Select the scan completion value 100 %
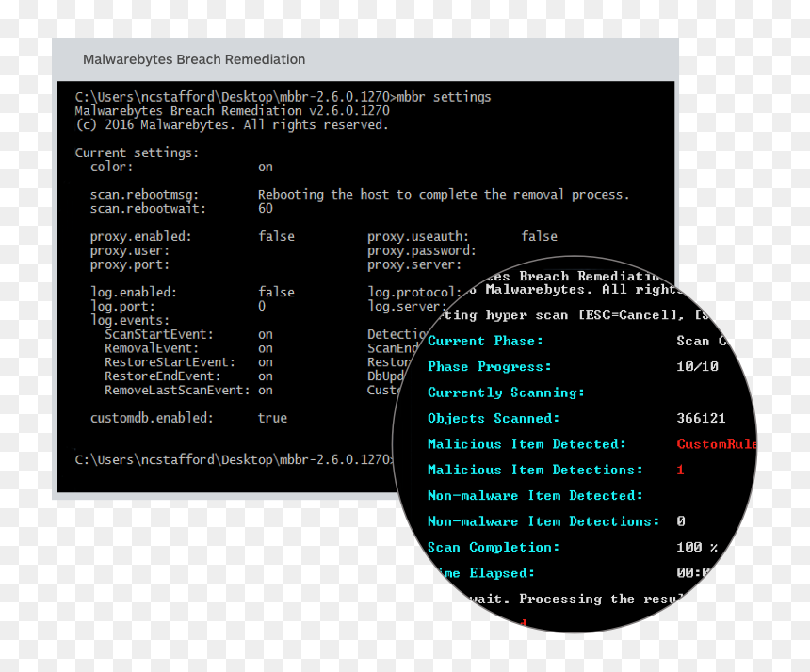This screenshot has height=672, width=810. click(x=697, y=547)
